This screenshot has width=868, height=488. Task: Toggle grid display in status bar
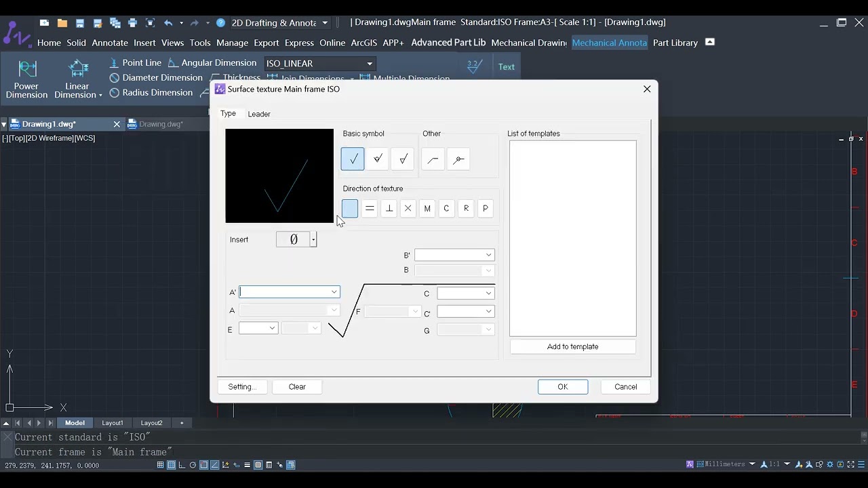coord(160,465)
